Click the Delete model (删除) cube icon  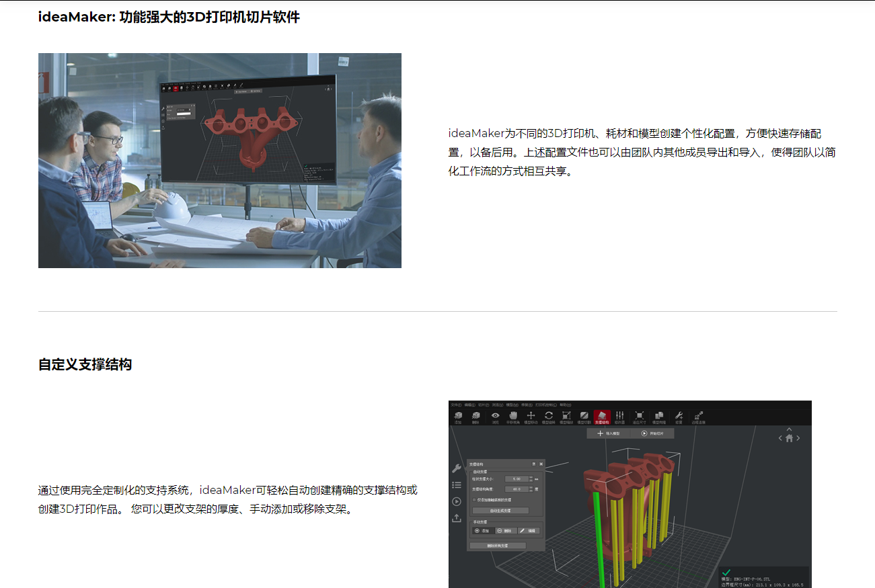475,416
